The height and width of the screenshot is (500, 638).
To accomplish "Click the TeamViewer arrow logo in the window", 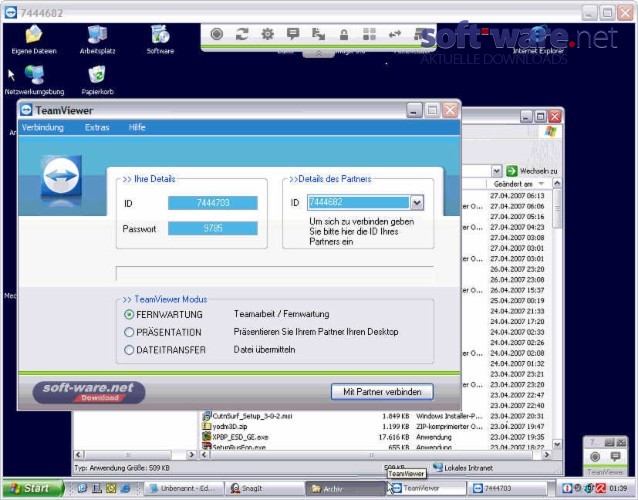I will tap(61, 176).
